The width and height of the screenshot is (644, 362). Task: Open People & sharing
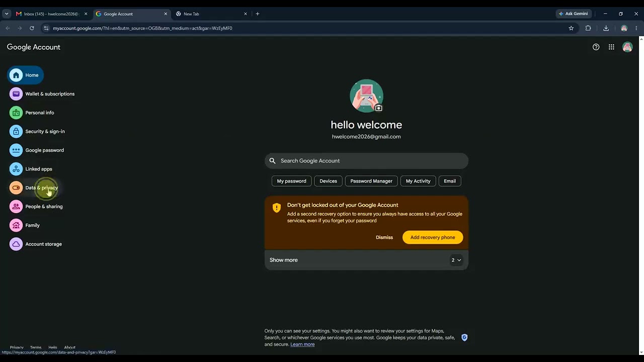pyautogui.click(x=37, y=207)
